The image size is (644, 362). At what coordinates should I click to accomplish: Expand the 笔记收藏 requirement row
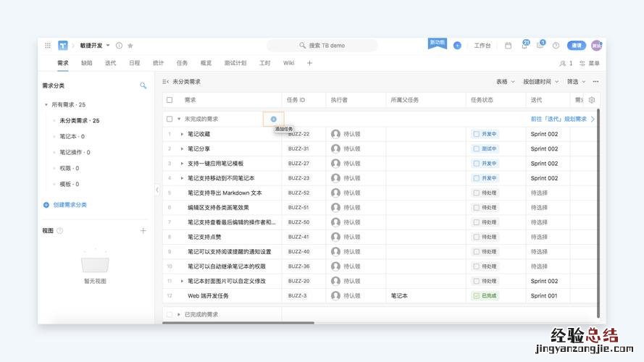[x=182, y=134]
